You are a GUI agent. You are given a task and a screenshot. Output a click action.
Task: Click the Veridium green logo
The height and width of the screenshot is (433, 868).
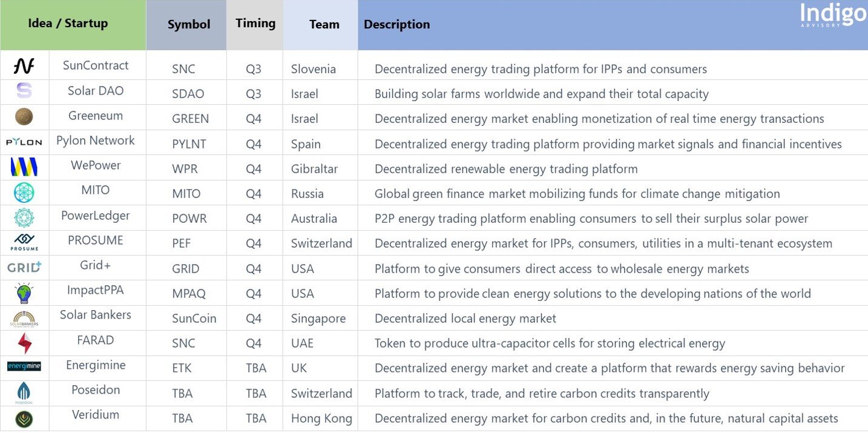24,419
